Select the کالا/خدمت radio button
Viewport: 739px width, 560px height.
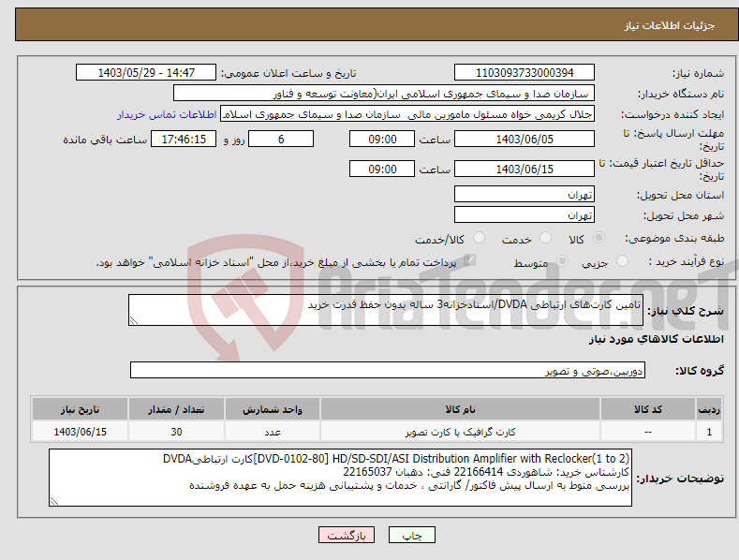(479, 238)
